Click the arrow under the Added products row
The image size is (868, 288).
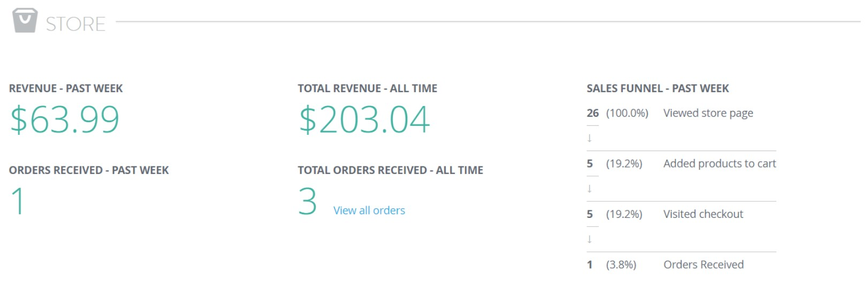pyautogui.click(x=589, y=188)
